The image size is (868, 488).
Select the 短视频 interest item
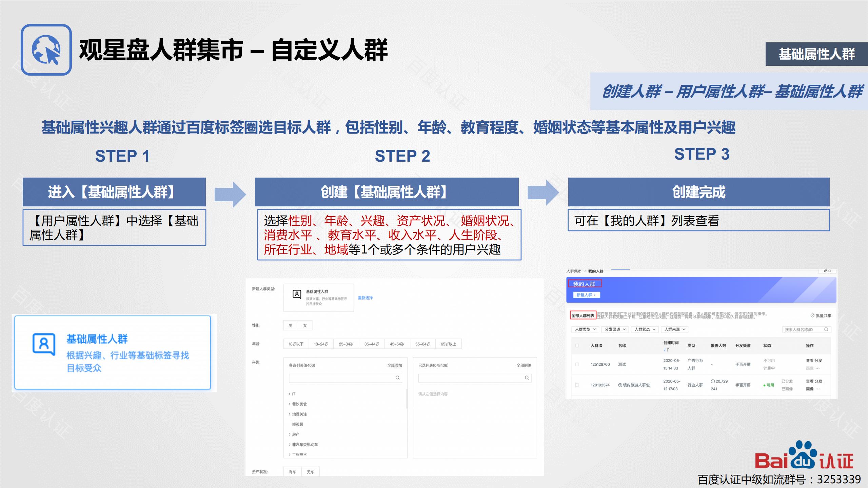coord(298,424)
